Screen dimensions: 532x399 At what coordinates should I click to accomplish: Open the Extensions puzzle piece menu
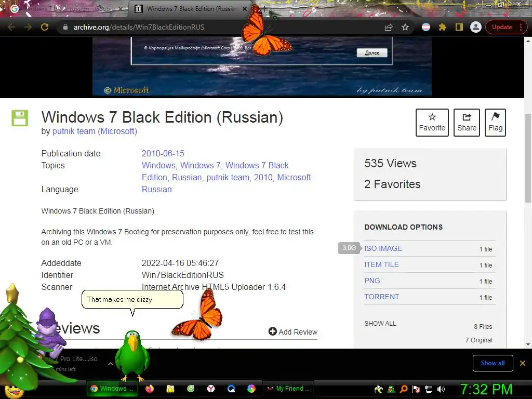[x=443, y=27]
